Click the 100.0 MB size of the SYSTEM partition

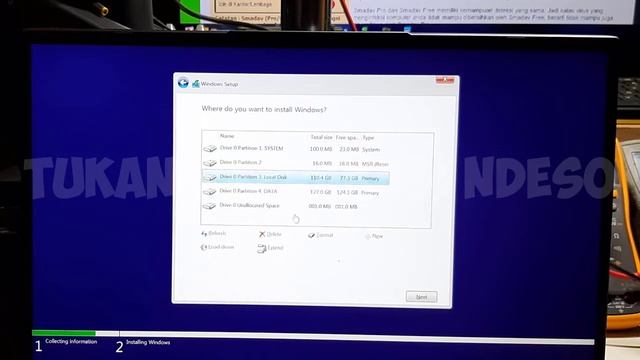click(x=320, y=149)
